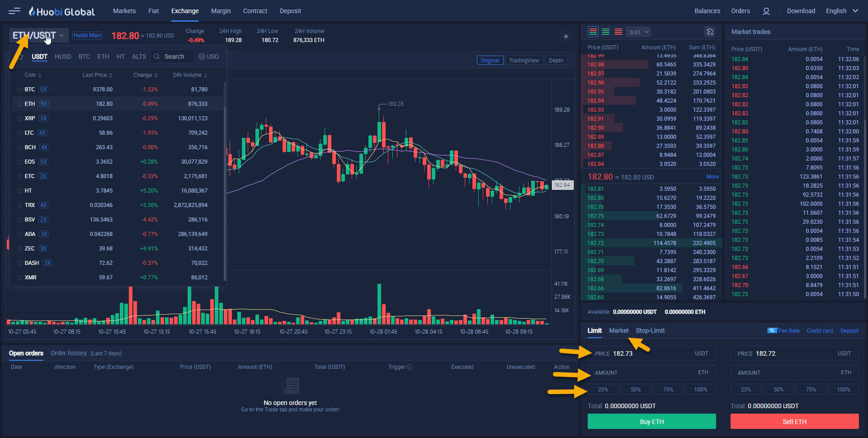Show only sell orders in order book
Screen dimensions: 868x438
click(618, 32)
